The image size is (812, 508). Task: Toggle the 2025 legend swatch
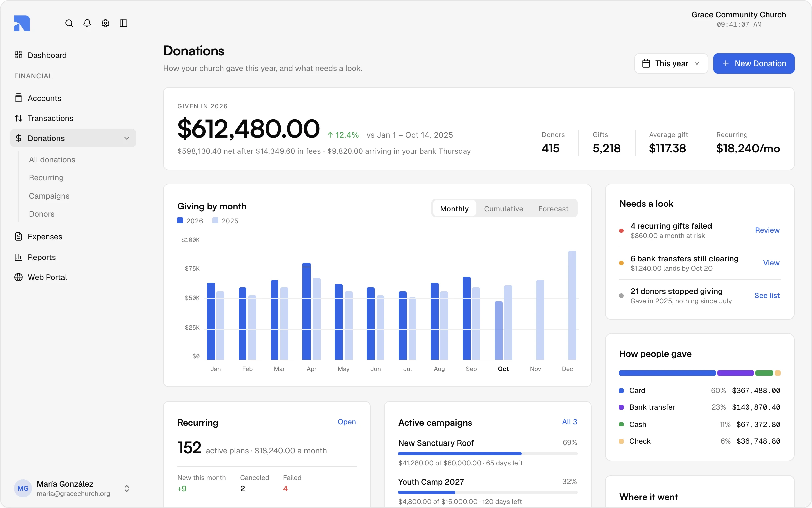click(215, 220)
